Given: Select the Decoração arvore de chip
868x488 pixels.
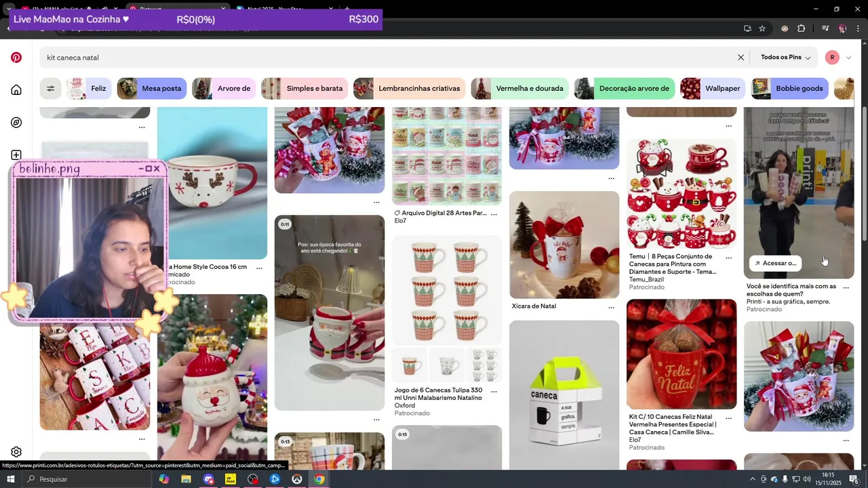Looking at the screenshot, I should click(625, 89).
